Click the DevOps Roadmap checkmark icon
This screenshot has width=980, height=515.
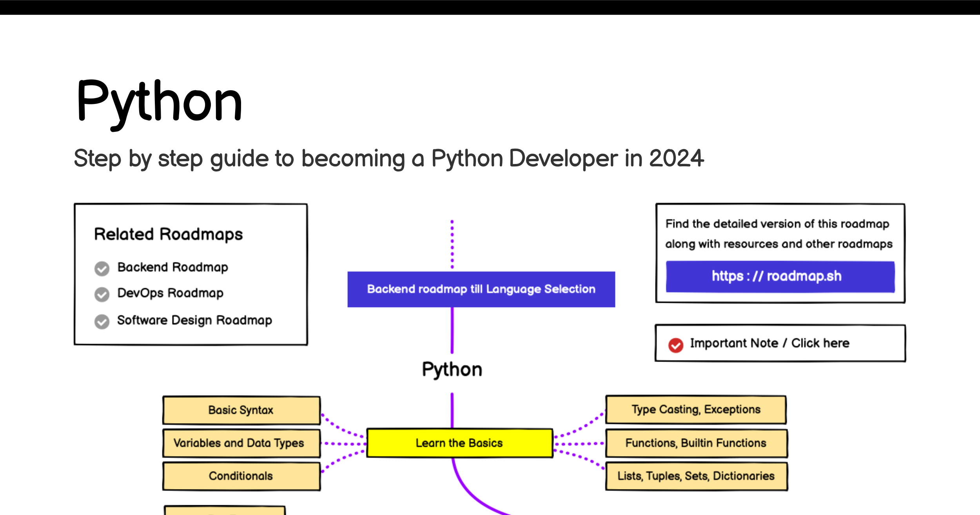tap(102, 295)
